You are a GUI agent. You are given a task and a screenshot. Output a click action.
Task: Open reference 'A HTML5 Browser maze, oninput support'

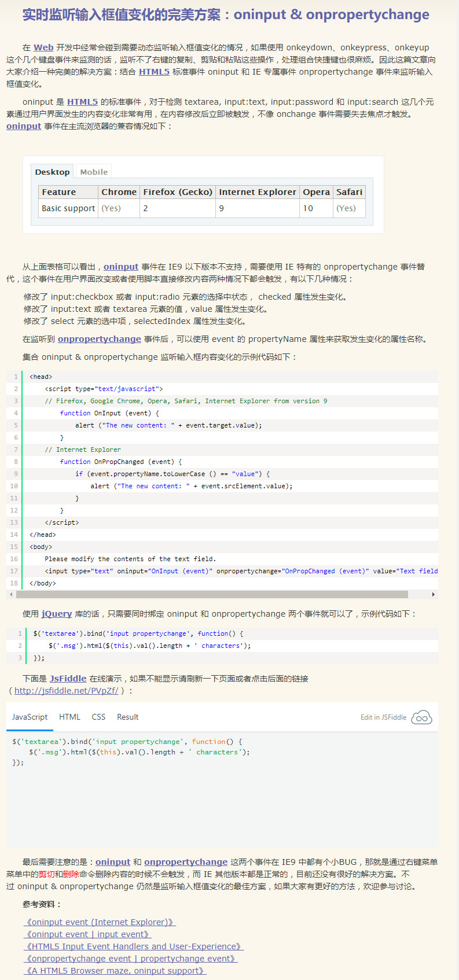[115, 971]
